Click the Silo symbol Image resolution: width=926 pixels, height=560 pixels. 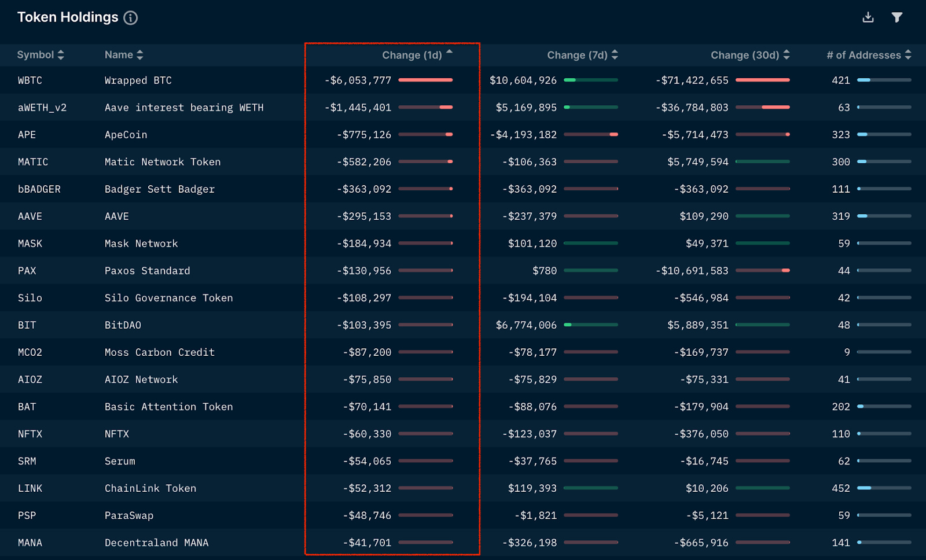point(30,298)
